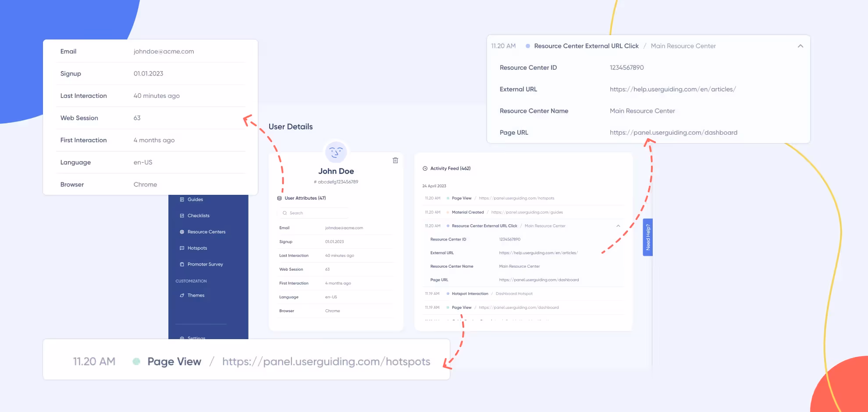Click the Hotspots sidebar icon

[182, 248]
